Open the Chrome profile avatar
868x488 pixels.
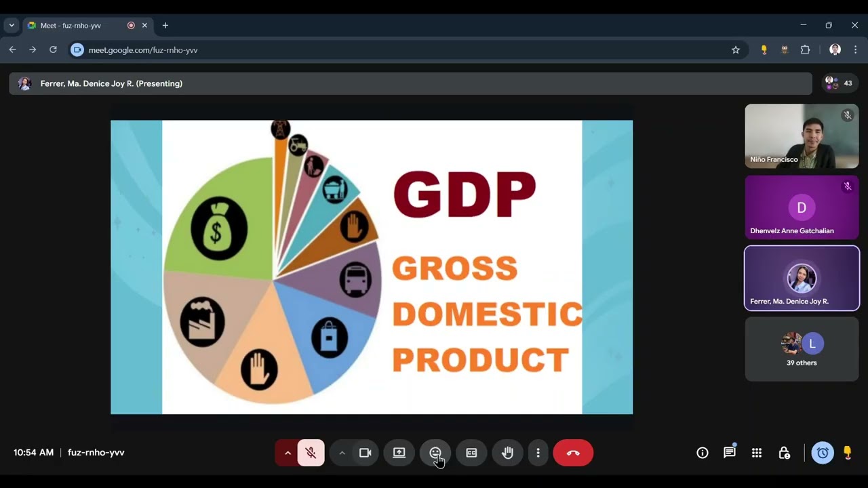click(835, 49)
